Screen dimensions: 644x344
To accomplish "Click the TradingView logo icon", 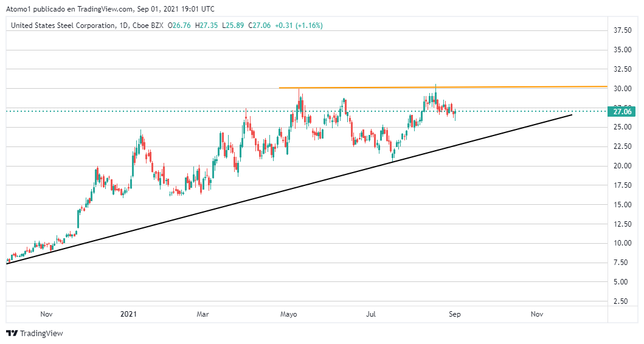I will pyautogui.click(x=12, y=333).
